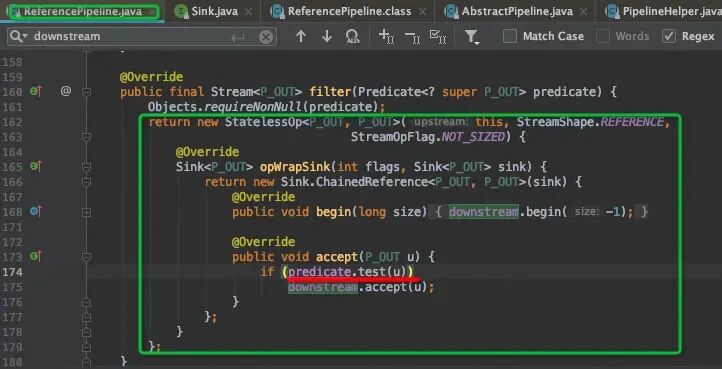
Task: Click the filter method name on line 160
Action: coord(331,92)
